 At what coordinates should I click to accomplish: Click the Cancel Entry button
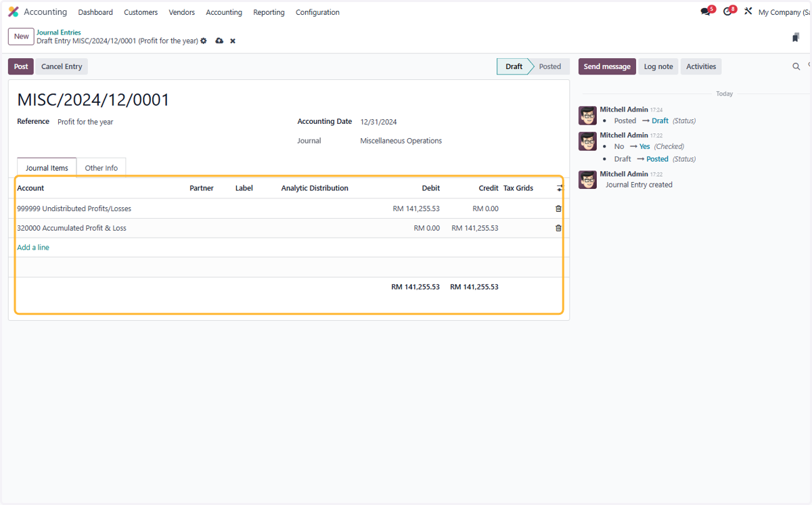[62, 66]
